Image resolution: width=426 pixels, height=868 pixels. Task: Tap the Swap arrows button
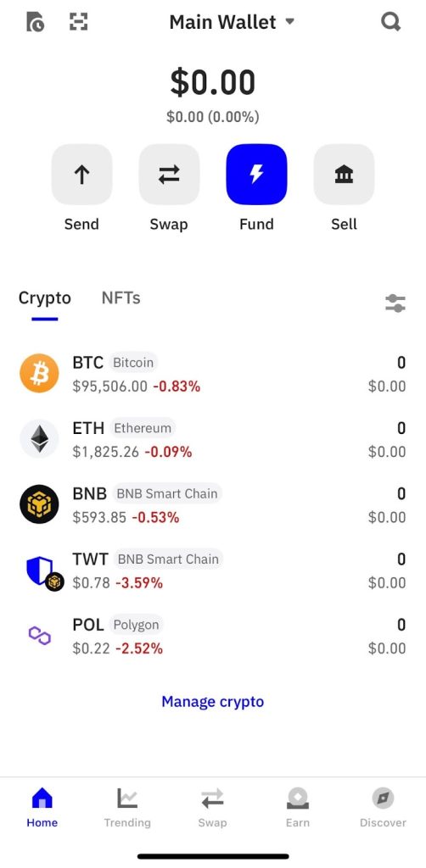coord(169,175)
